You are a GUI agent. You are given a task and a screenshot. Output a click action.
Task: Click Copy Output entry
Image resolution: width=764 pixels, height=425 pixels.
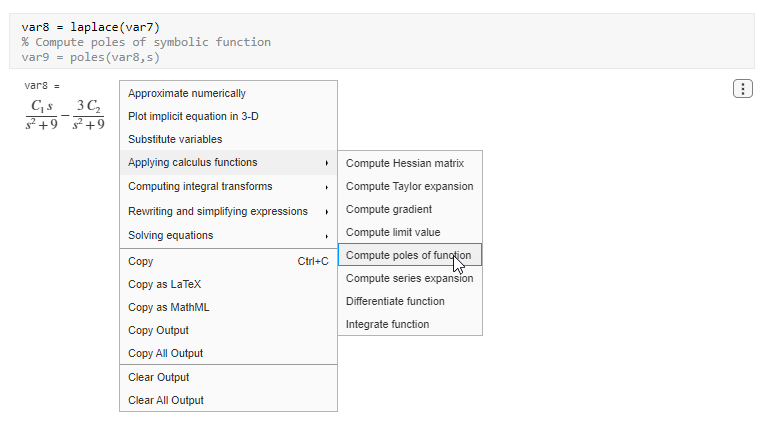click(x=158, y=330)
